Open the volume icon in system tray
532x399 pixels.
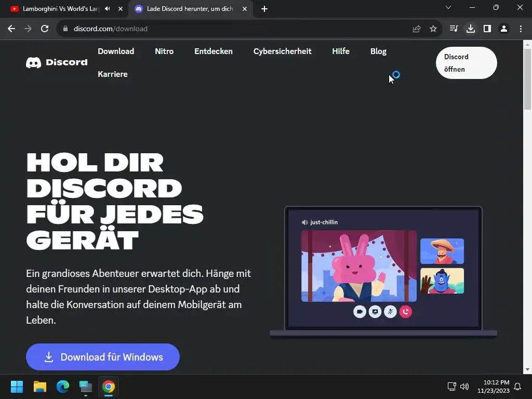(x=464, y=387)
